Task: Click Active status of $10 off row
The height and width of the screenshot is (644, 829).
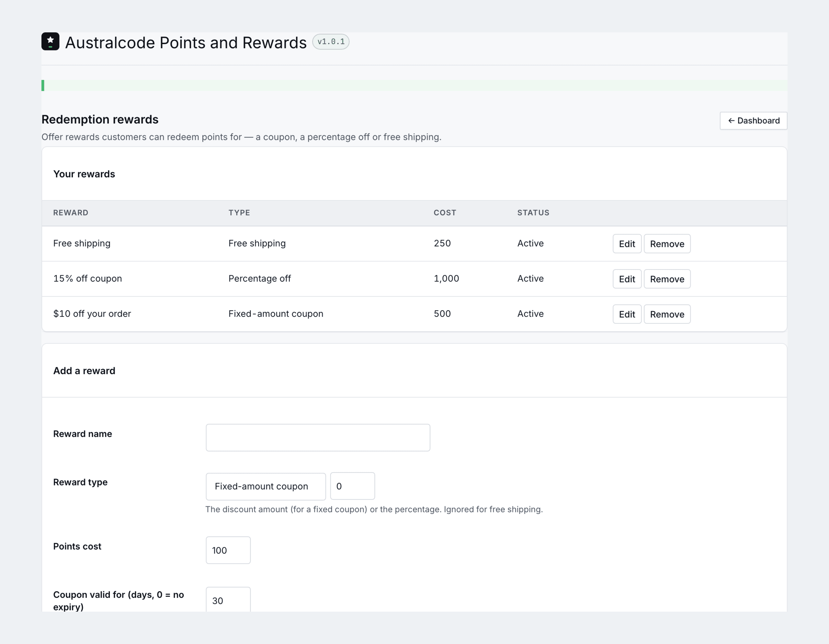Action: 530,314
